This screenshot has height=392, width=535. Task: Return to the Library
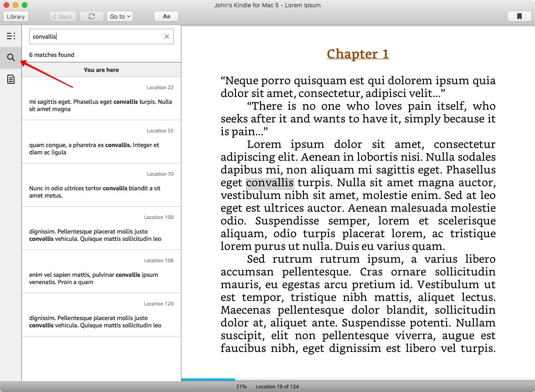(x=15, y=16)
